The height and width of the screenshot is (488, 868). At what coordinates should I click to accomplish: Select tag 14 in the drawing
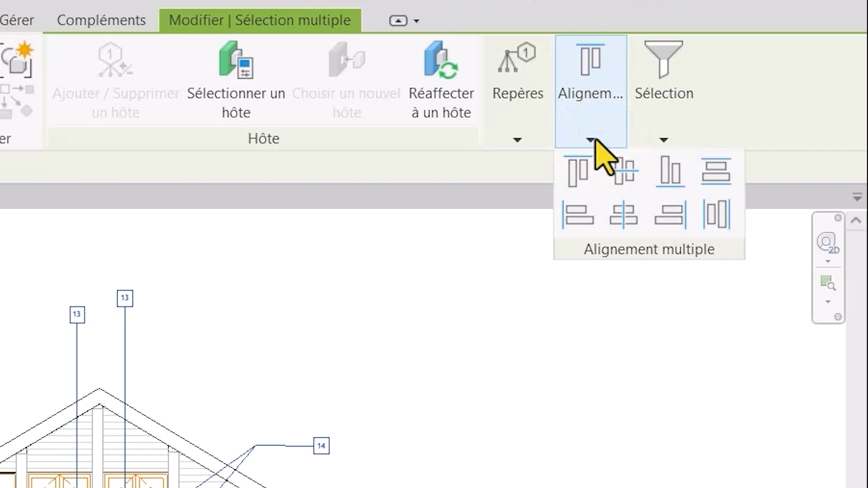[x=321, y=446]
